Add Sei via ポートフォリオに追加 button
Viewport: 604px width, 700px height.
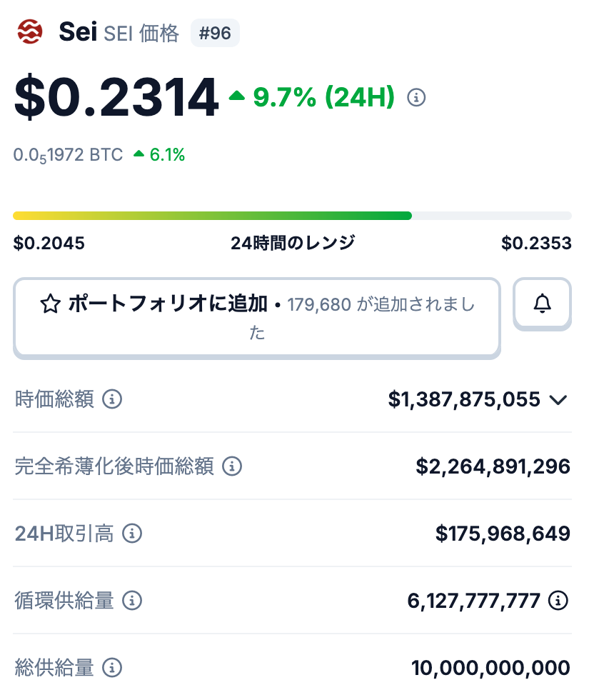[x=257, y=317]
